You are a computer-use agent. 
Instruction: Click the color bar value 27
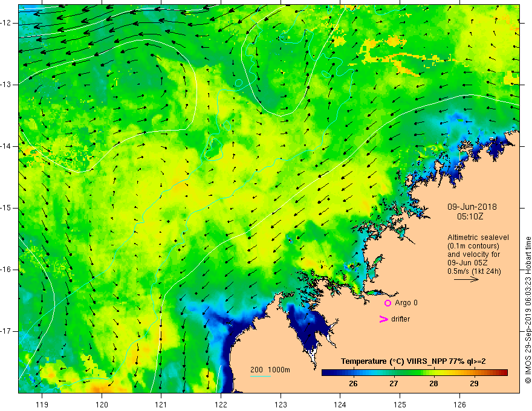394,384
